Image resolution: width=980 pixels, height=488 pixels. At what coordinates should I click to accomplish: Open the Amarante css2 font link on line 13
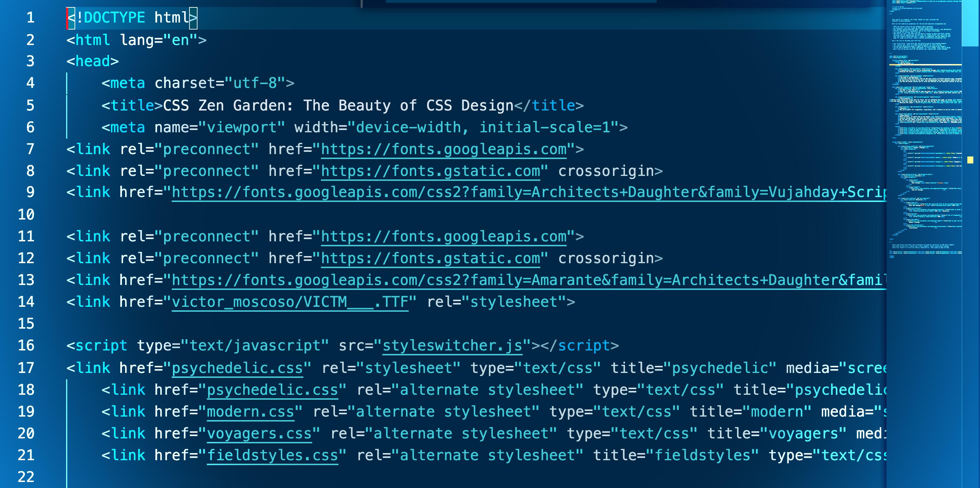pyautogui.click(x=529, y=280)
